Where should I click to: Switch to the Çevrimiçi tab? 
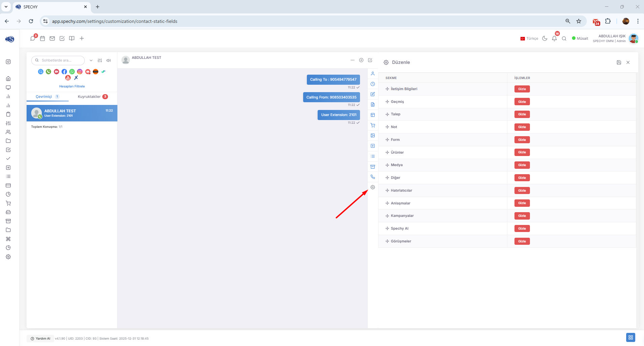47,97
